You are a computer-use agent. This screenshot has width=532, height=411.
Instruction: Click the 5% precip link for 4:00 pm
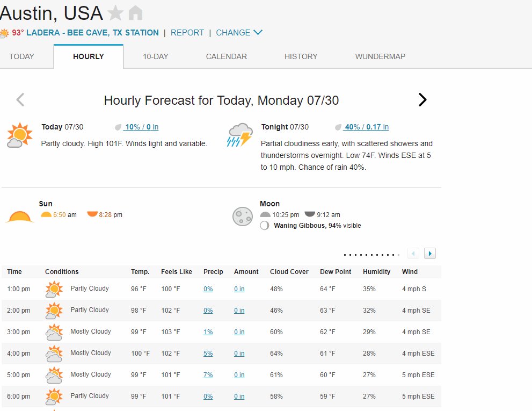click(208, 354)
